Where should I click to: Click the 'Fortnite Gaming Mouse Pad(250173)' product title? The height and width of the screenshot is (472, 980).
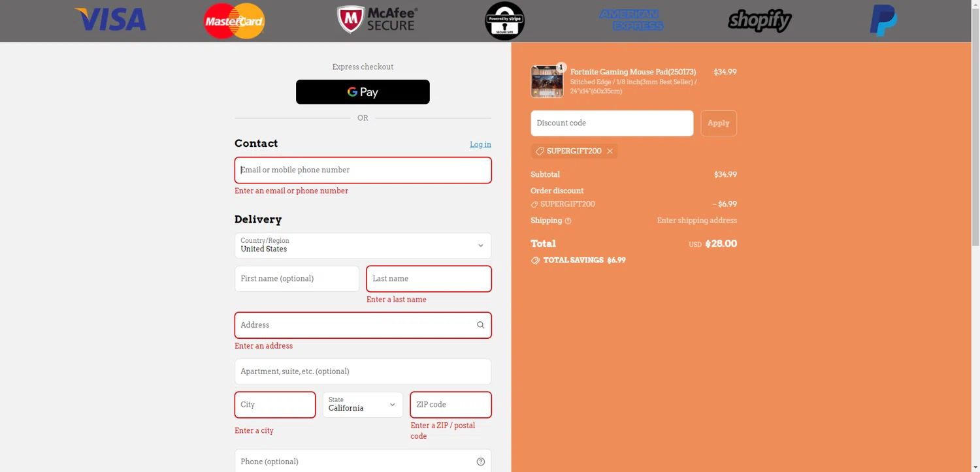point(633,72)
